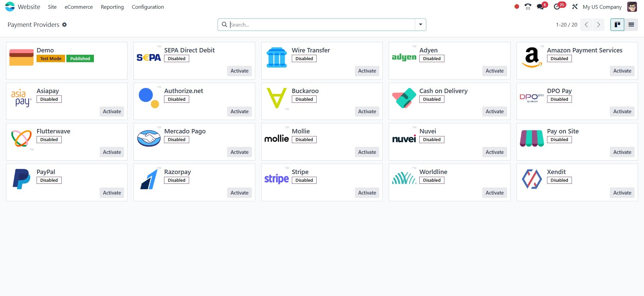Viewport: 644px width, 296px height.
Task: Click the 1-20 / 20 pager counter
Action: point(567,25)
